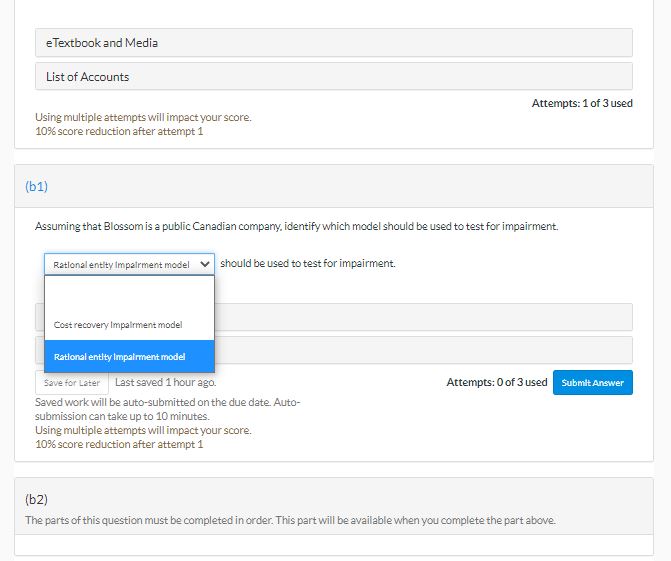
Task: Click the dropdown chevron arrow
Action: [x=205, y=264]
